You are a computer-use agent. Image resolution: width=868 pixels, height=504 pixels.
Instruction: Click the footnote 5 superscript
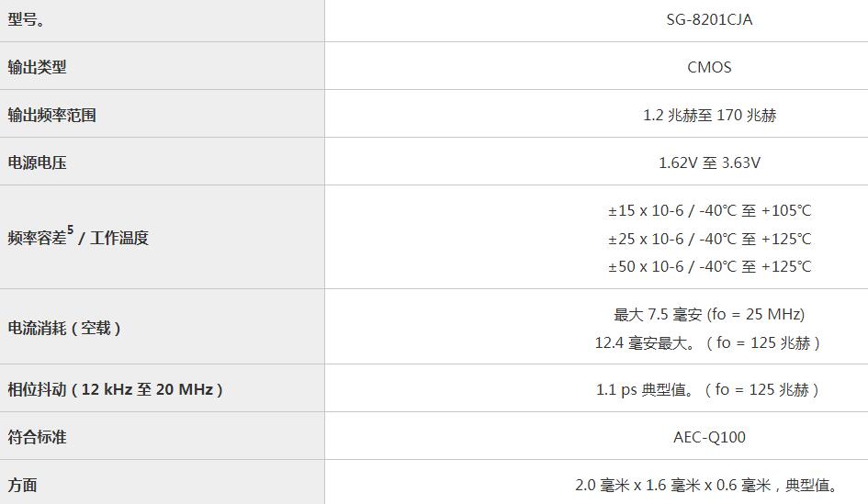pyautogui.click(x=71, y=230)
